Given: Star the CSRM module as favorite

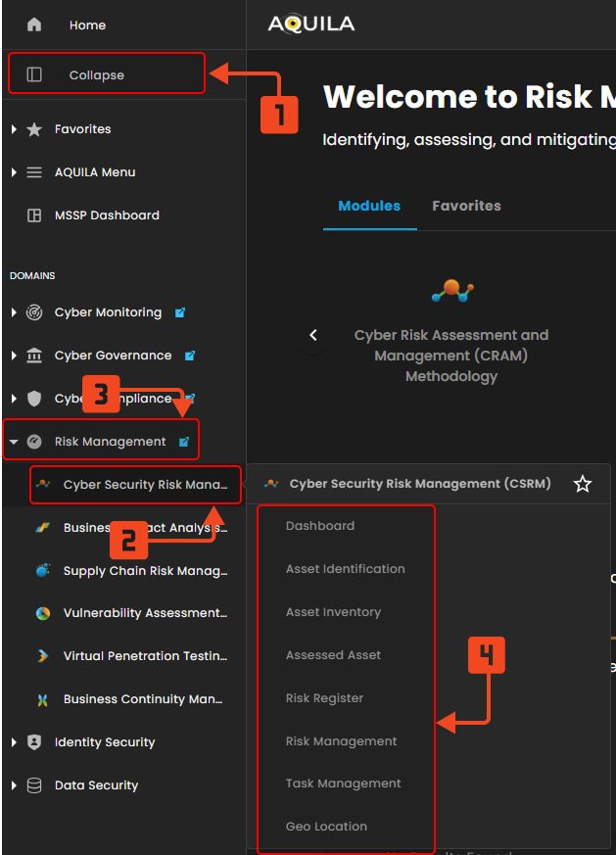Looking at the screenshot, I should tap(583, 484).
